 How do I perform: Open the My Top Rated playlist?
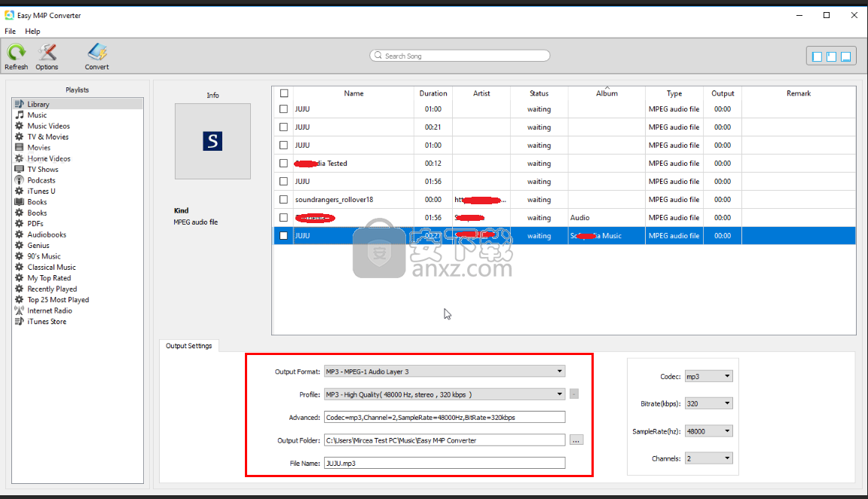tap(49, 278)
